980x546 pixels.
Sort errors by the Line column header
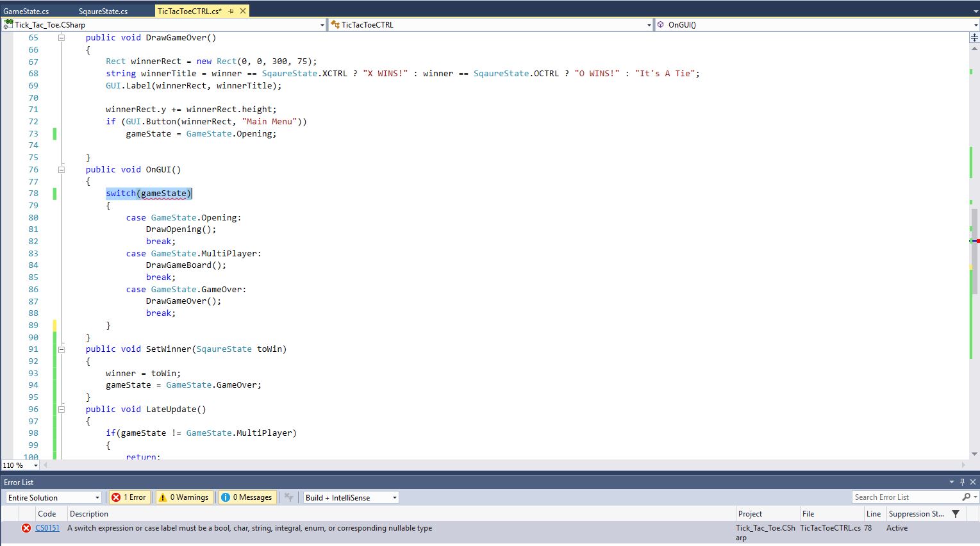pyautogui.click(x=874, y=513)
